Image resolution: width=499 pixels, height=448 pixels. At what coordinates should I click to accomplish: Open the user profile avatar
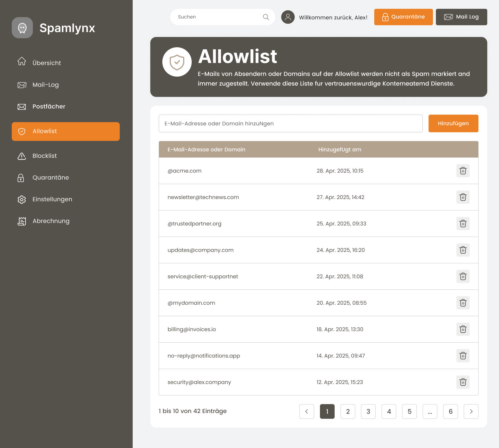pos(288,17)
